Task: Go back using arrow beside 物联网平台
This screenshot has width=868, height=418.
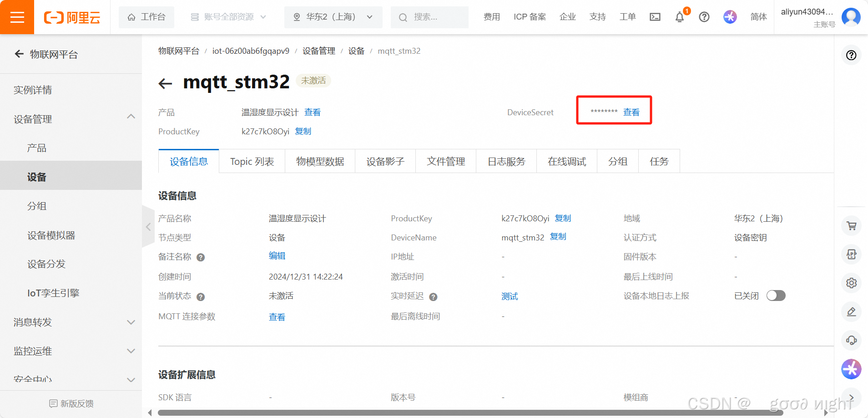Action: coord(19,54)
